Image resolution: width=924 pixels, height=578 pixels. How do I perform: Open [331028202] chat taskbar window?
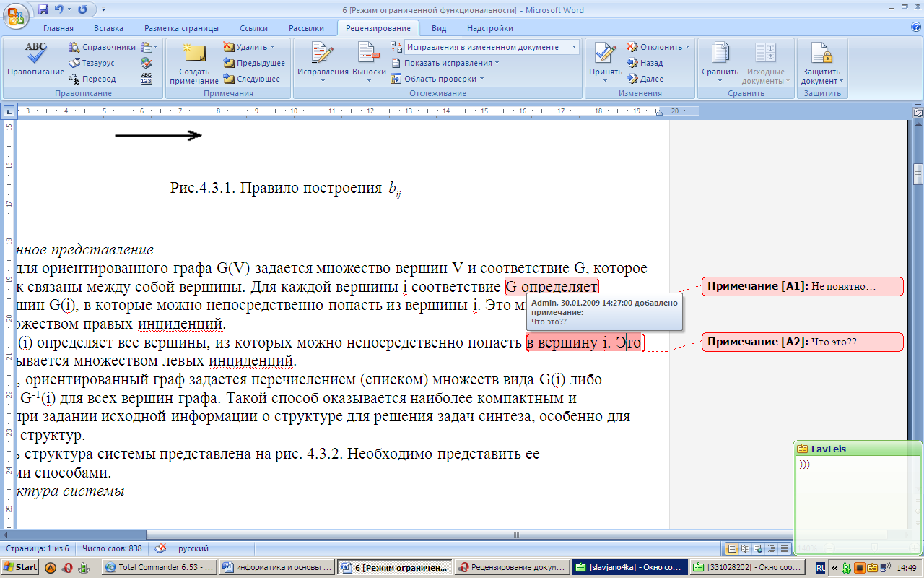(747, 567)
